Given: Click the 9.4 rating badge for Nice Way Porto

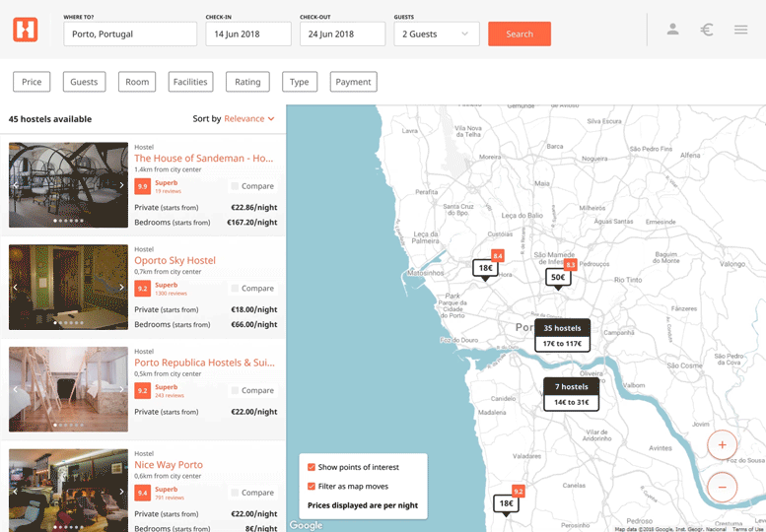Looking at the screenshot, I should click(142, 493).
